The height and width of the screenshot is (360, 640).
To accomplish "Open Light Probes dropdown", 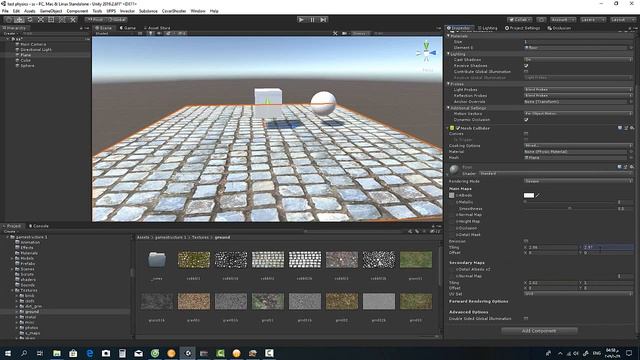I will point(578,89).
